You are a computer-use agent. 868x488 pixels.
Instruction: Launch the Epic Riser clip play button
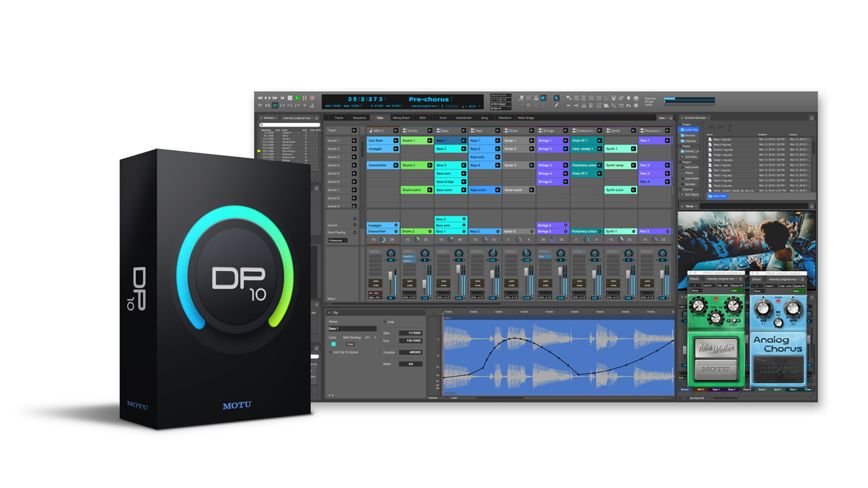(396, 140)
